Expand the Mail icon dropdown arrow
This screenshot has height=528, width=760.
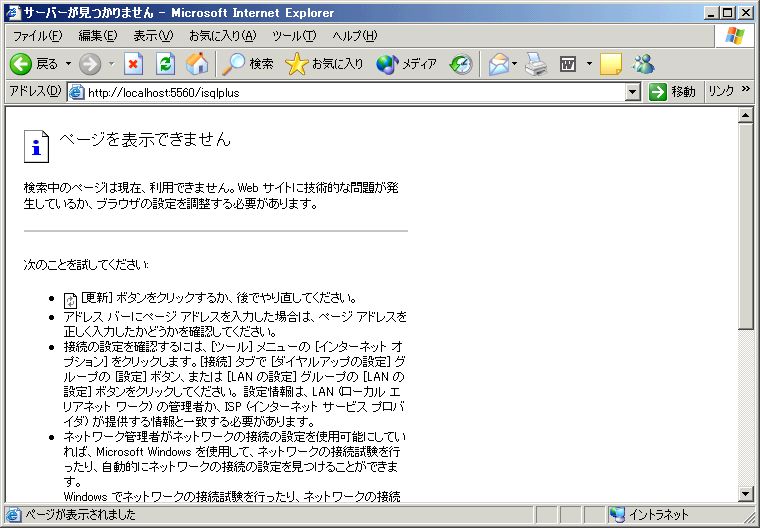[x=514, y=64]
